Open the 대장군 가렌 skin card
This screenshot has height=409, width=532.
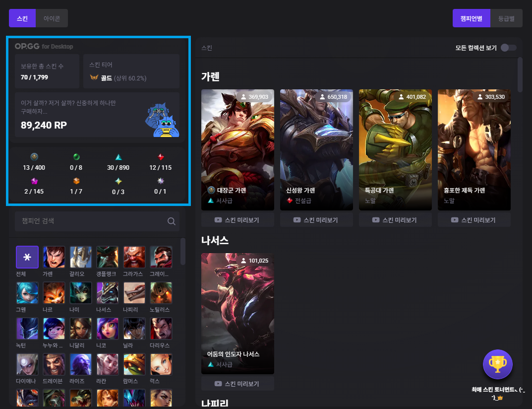(x=237, y=150)
